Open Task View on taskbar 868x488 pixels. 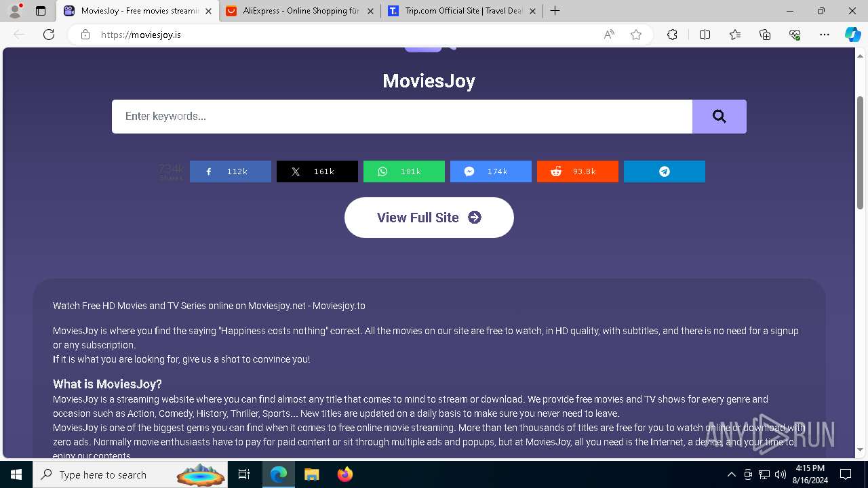coord(244,474)
